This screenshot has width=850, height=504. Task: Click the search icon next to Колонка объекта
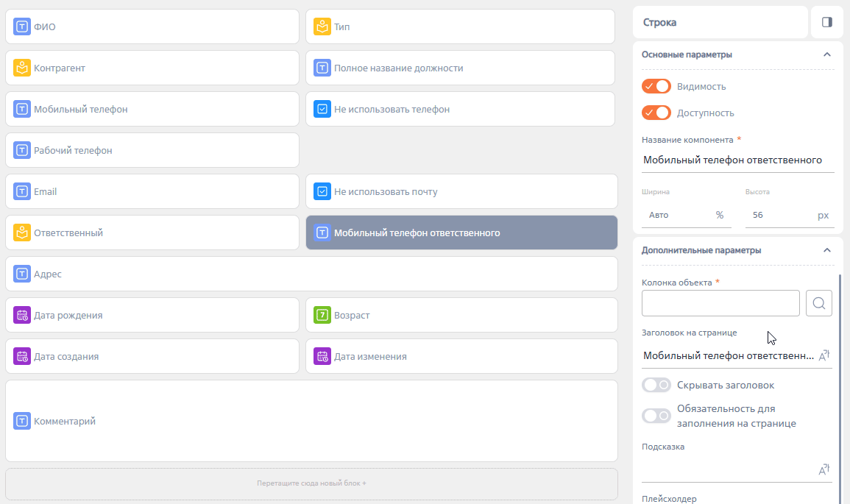(819, 303)
